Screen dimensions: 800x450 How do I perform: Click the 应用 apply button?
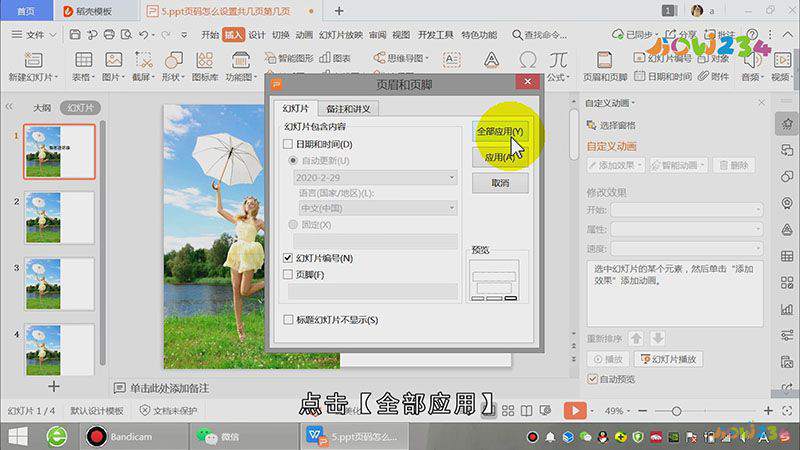500,157
